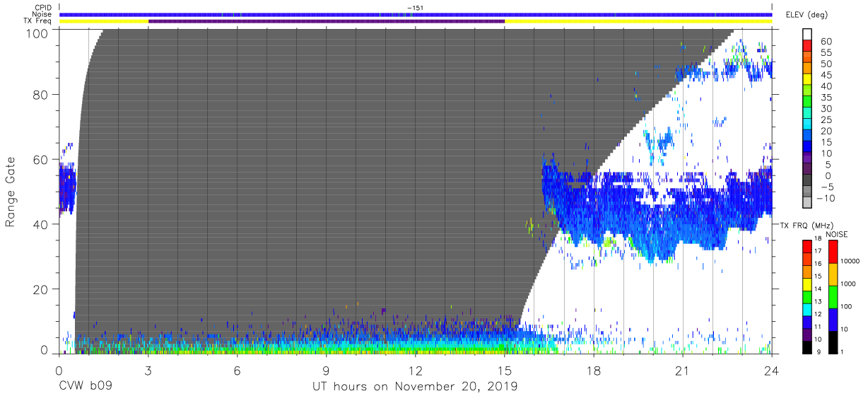868x401 pixels.
Task: Click the '10000' label on NOISE bar
Action: [851, 261]
